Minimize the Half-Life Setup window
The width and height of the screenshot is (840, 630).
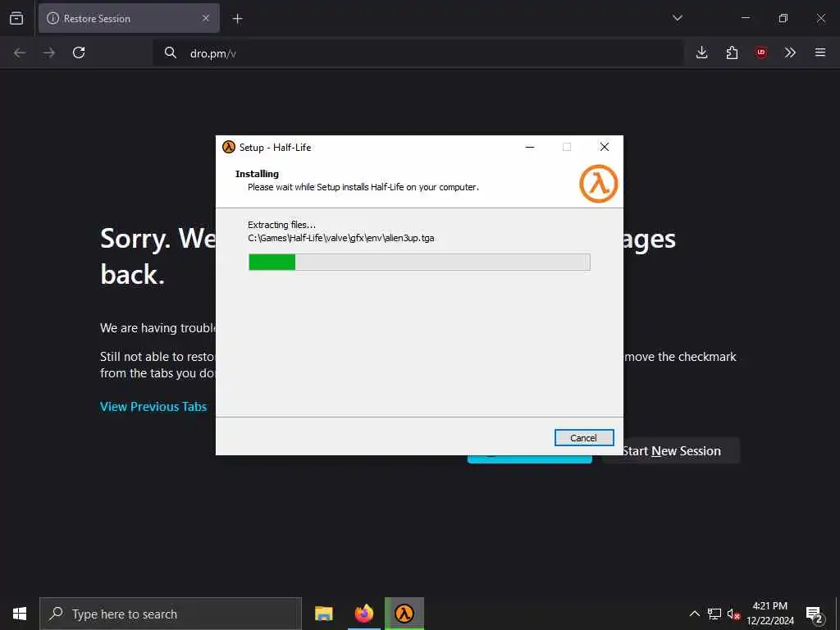click(x=530, y=147)
